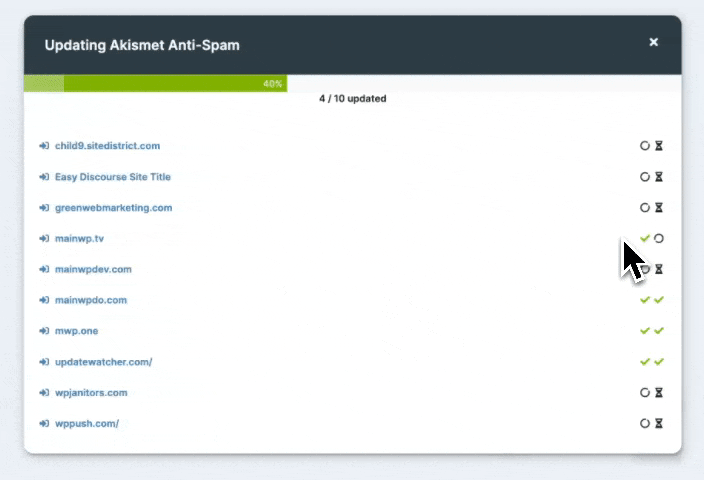The width and height of the screenshot is (704, 480).
Task: Click the login icon beside greenwebmarketing.com
Action: [44, 207]
